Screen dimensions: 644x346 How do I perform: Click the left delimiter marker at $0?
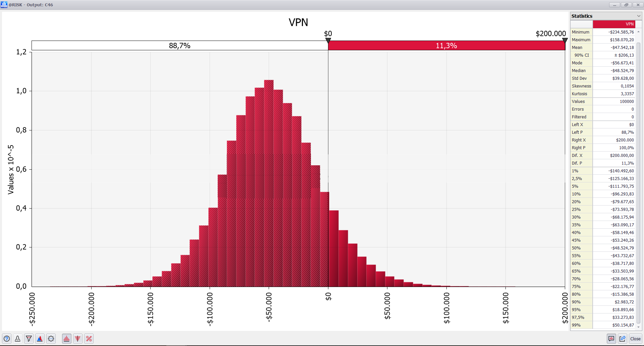pyautogui.click(x=328, y=40)
